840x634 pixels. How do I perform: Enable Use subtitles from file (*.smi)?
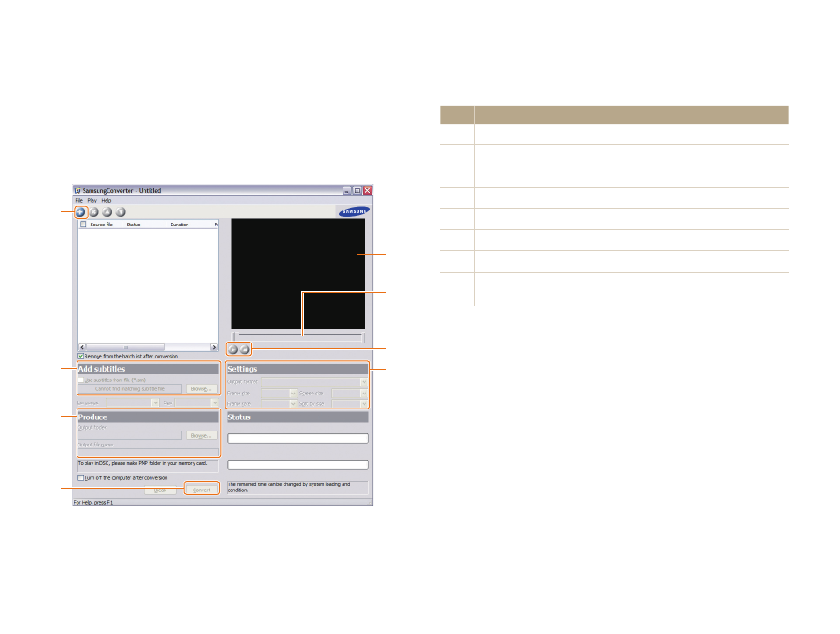81,380
